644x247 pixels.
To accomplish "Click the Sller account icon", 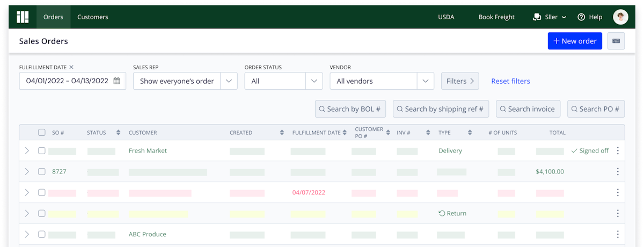I will point(537,17).
